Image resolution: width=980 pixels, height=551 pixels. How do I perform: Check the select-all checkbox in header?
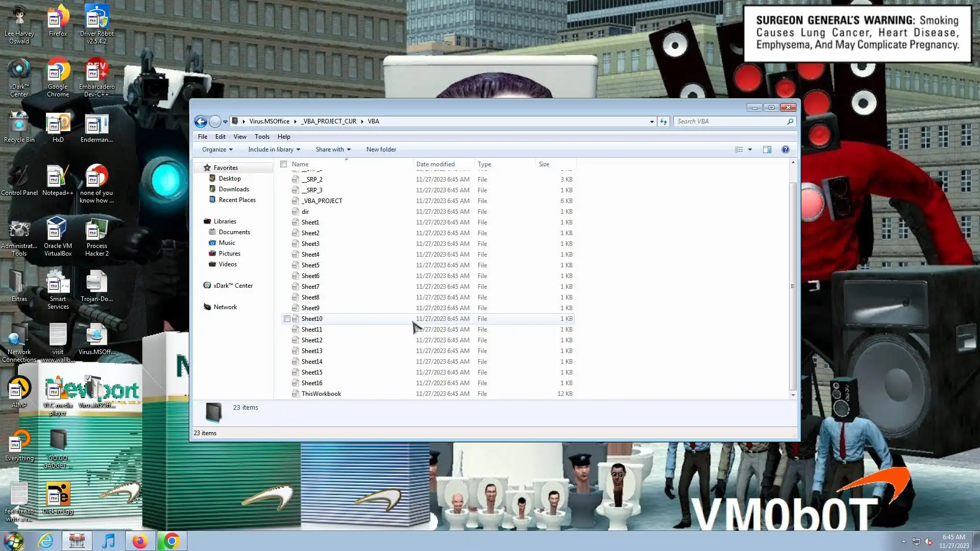tap(284, 164)
